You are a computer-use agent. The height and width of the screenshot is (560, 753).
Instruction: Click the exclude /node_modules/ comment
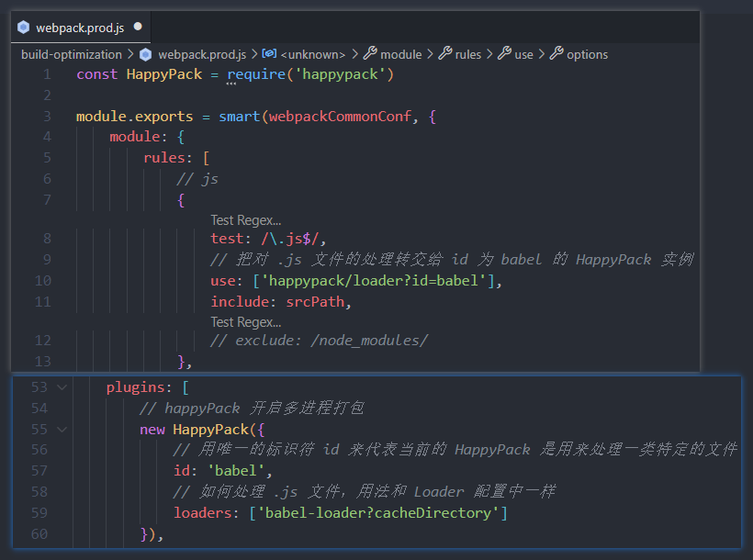tap(319, 341)
